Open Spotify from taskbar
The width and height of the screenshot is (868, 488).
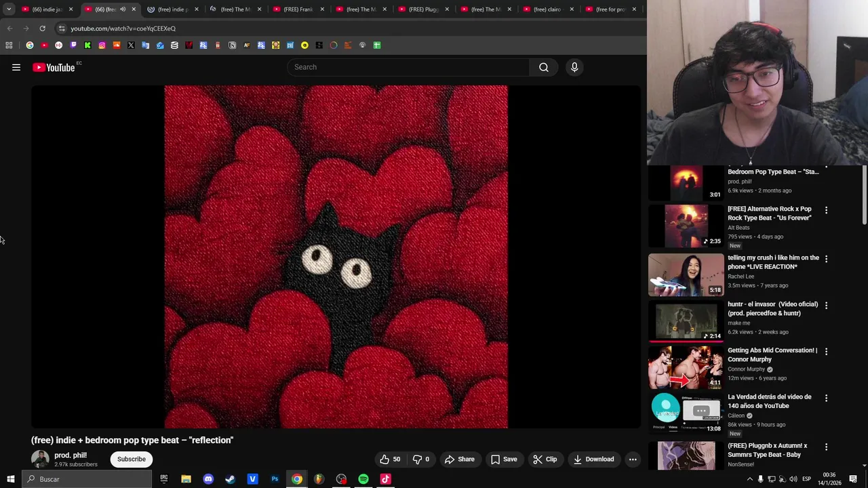363,479
